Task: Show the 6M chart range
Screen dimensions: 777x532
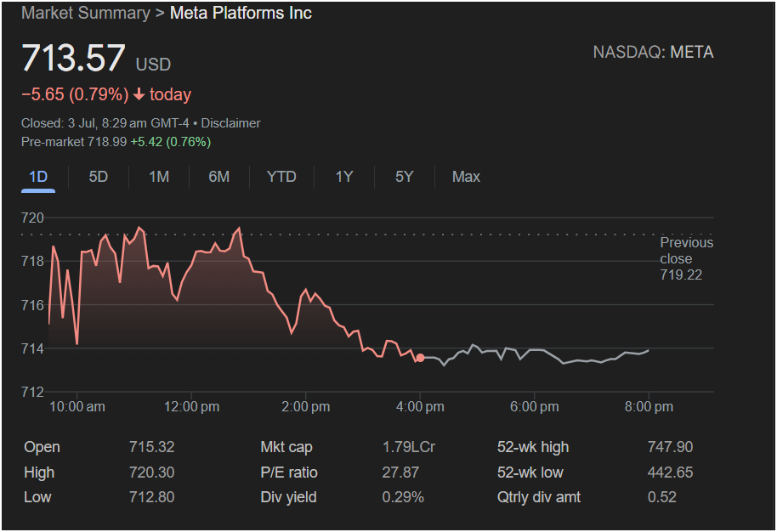Action: pos(219,177)
